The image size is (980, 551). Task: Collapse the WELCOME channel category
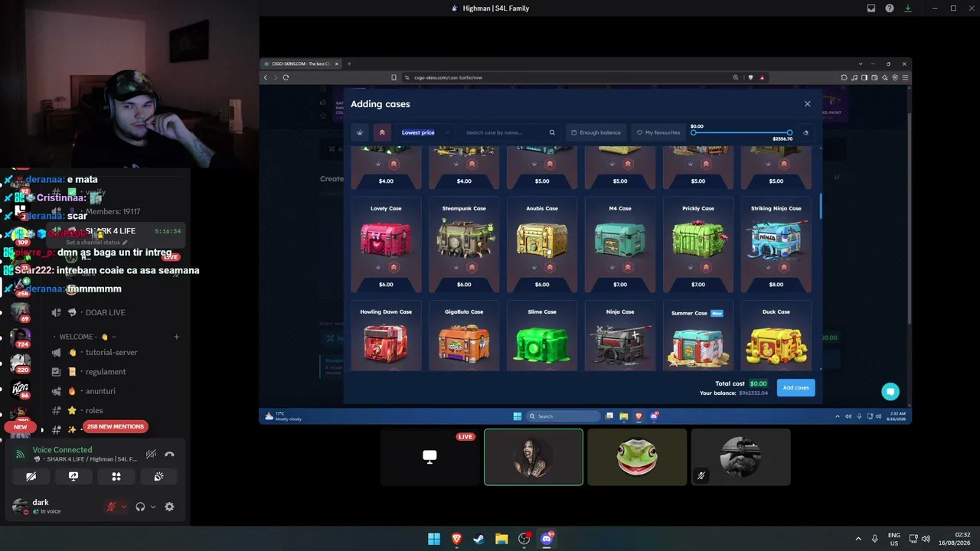(x=83, y=337)
